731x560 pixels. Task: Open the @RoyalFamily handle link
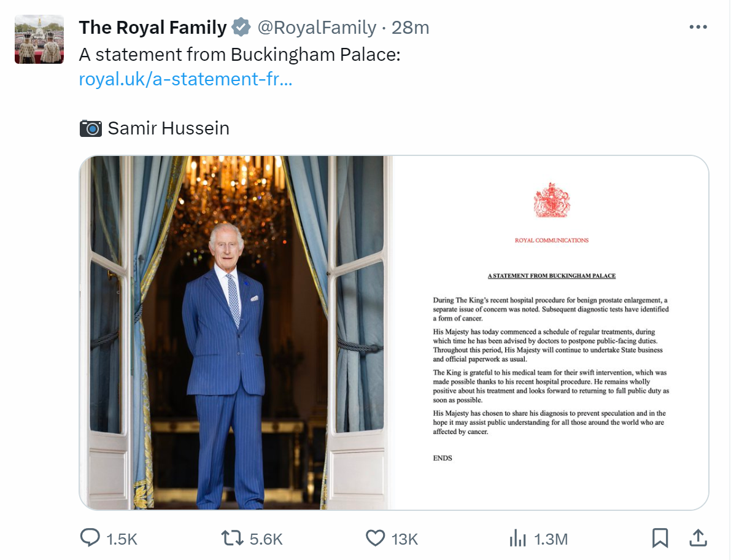(x=317, y=28)
